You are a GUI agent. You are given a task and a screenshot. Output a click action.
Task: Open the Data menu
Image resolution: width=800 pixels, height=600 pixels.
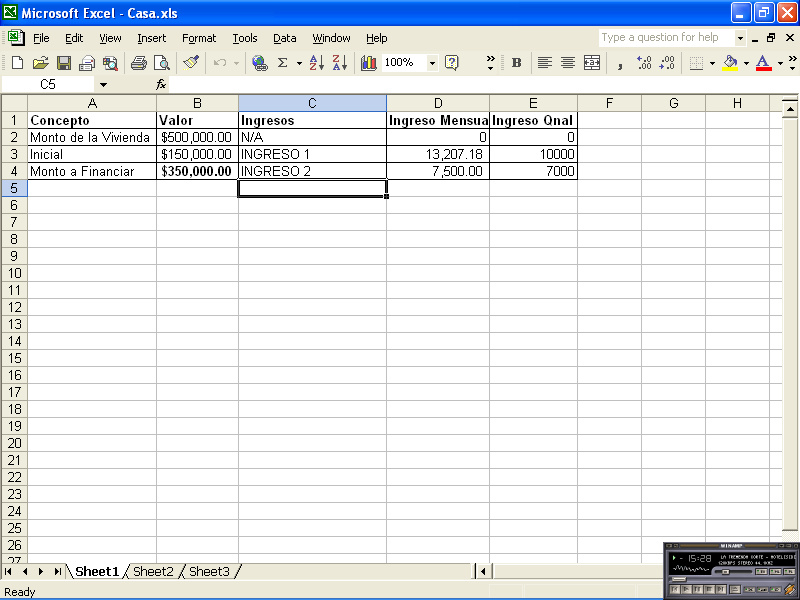click(x=285, y=38)
